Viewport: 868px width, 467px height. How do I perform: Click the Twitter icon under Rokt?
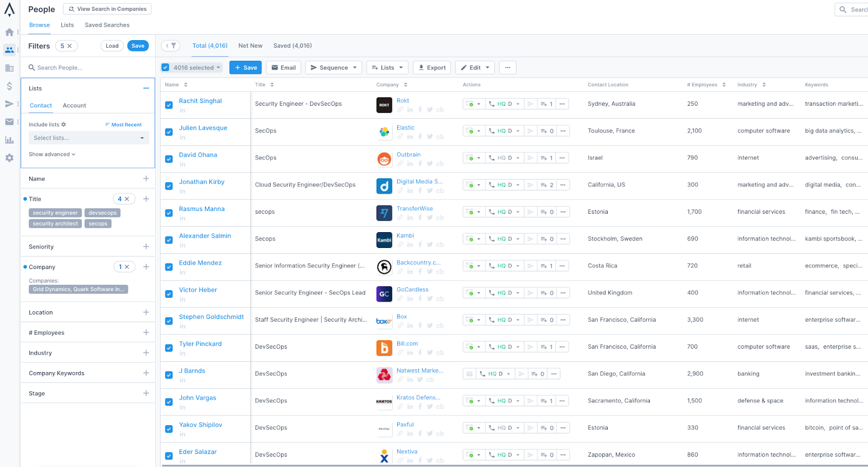tap(430, 110)
